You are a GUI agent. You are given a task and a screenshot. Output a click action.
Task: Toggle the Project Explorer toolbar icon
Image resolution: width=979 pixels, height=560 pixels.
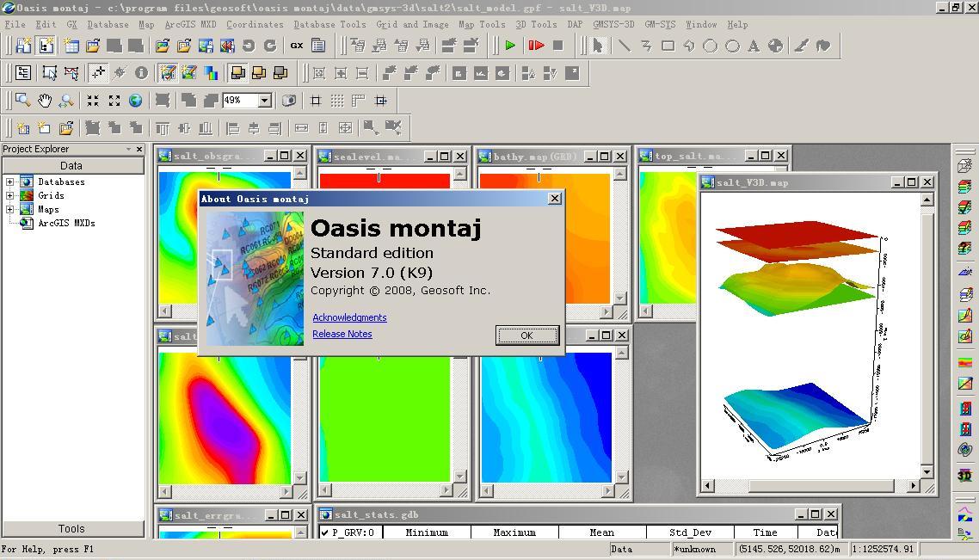(46, 46)
